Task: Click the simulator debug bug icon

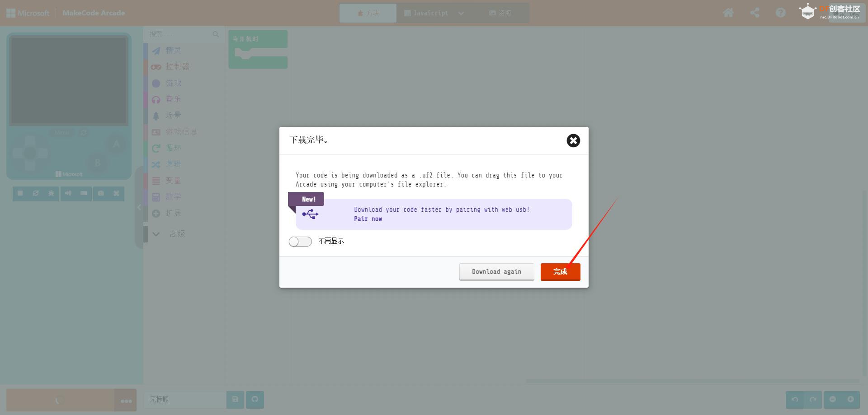Action: point(51,193)
